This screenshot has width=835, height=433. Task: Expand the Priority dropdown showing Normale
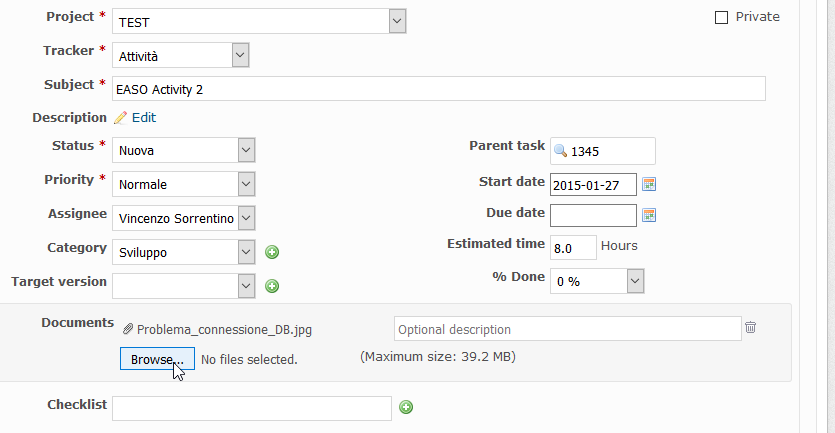(184, 184)
